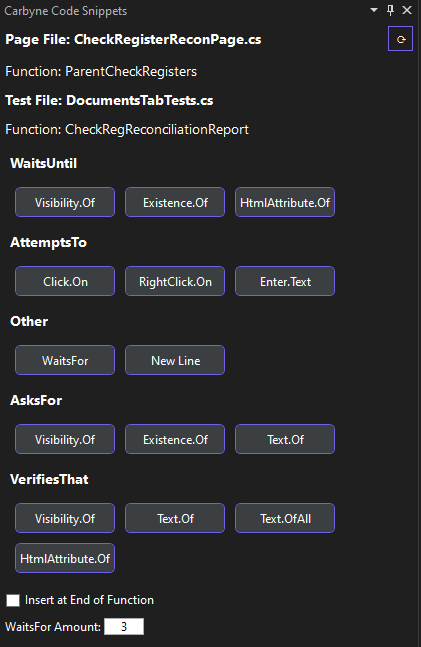Click the New Line button
This screenshot has height=647, width=421.
[175, 360]
